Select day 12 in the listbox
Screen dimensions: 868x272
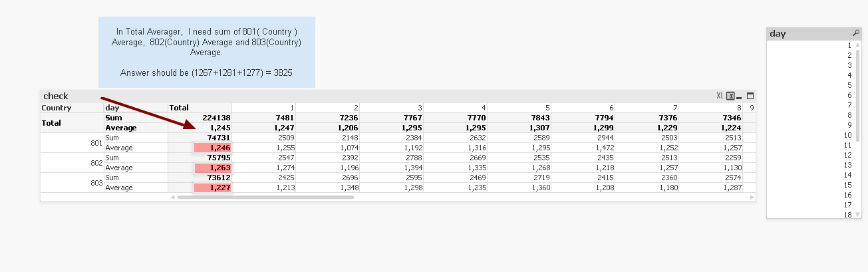848,155
